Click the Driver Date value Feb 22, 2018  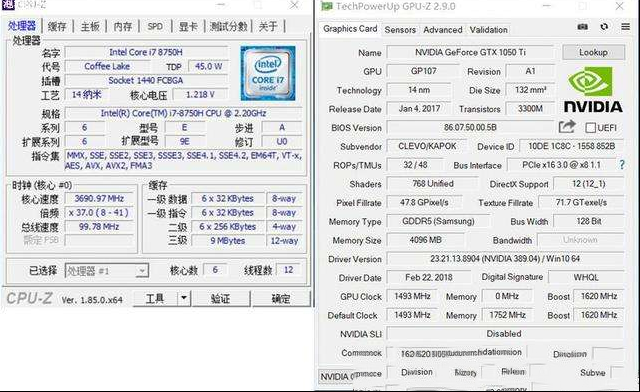click(x=429, y=278)
